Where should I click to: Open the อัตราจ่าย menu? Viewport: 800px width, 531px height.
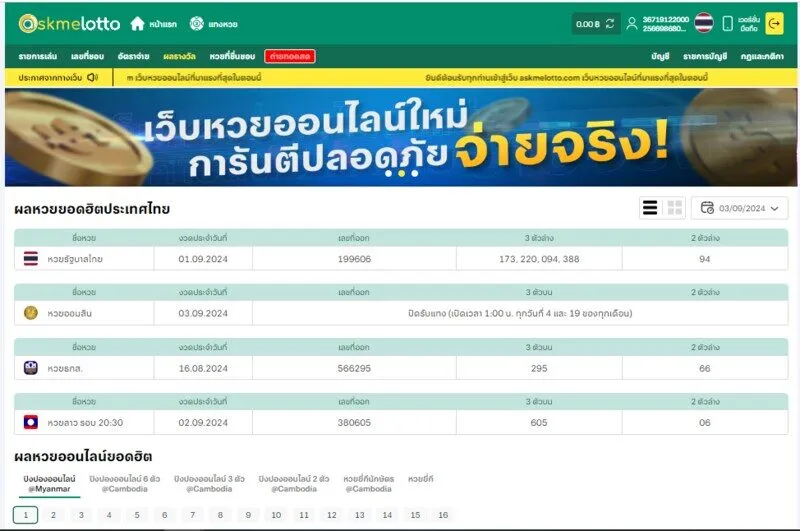coord(133,56)
